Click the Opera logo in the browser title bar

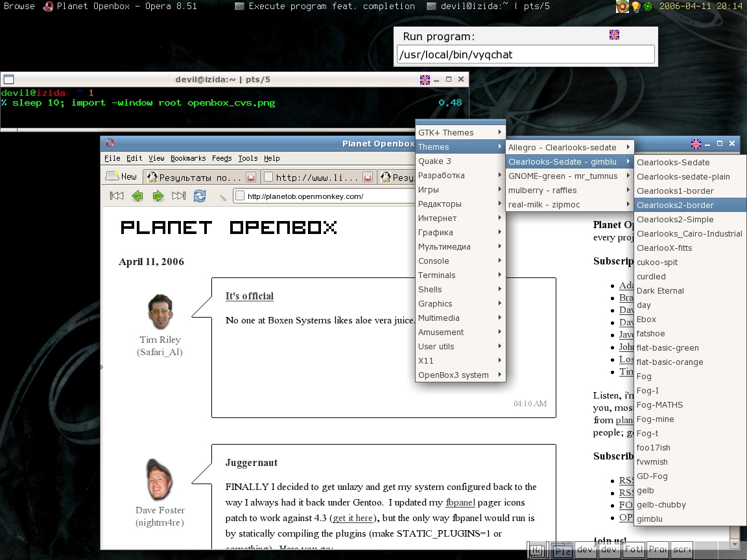tap(110, 143)
